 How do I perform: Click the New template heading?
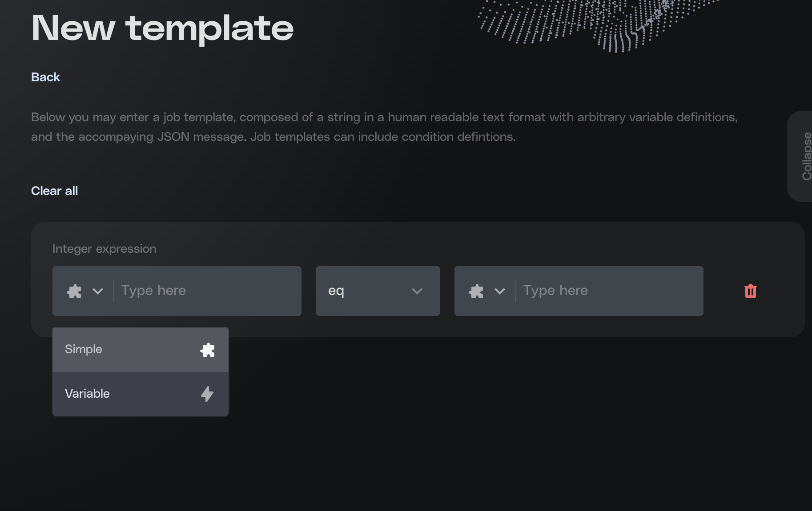tap(162, 28)
